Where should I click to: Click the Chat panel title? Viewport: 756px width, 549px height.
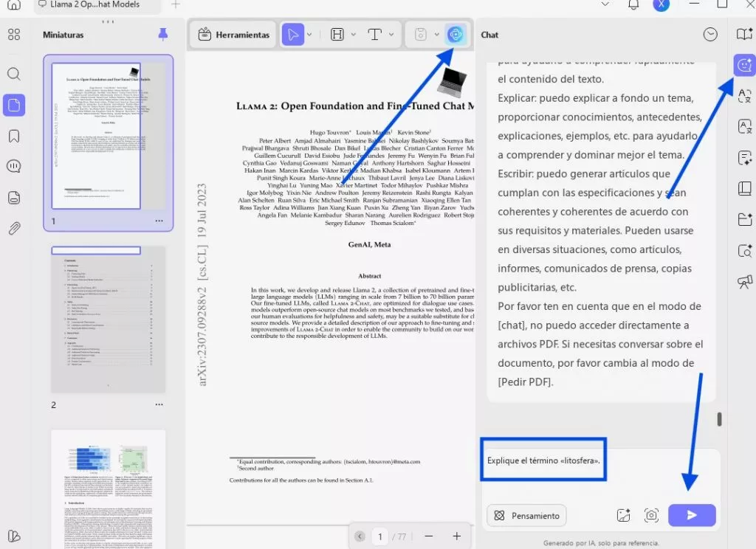pyautogui.click(x=489, y=35)
